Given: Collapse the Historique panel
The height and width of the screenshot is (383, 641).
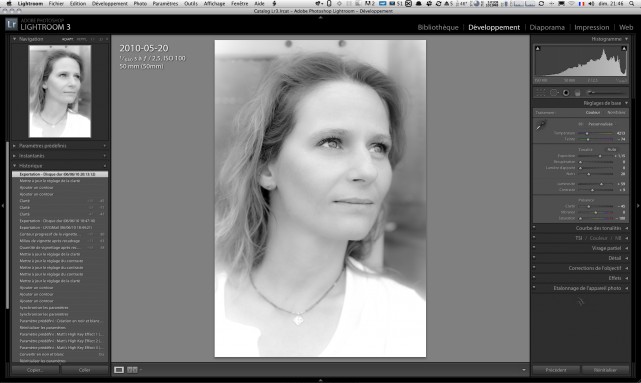Looking at the screenshot, I should click(60, 166).
